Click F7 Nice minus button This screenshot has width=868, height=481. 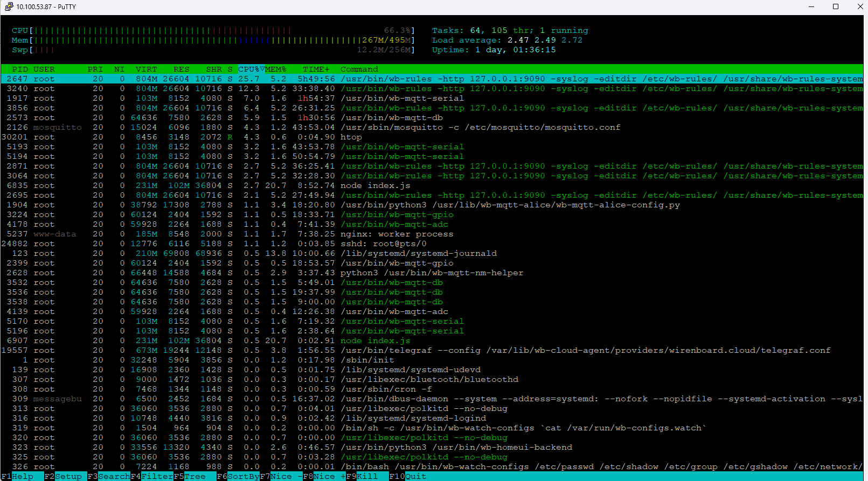click(281, 476)
